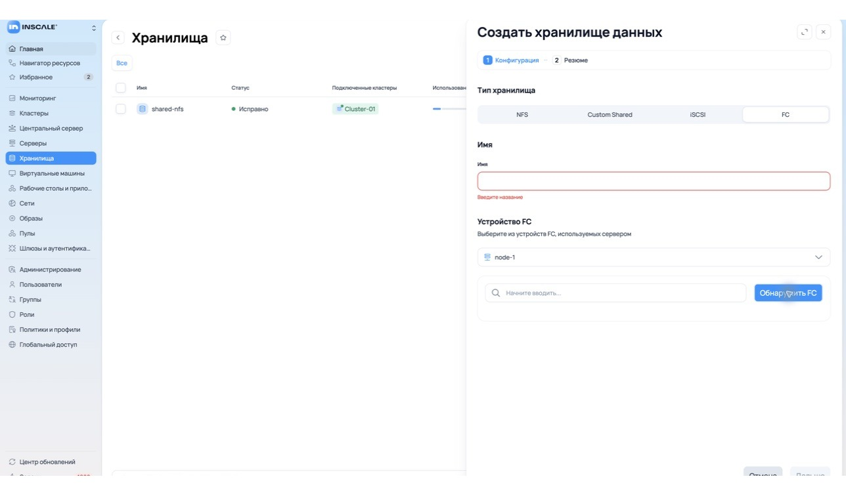
Task: Click the FC device search field
Action: click(615, 293)
